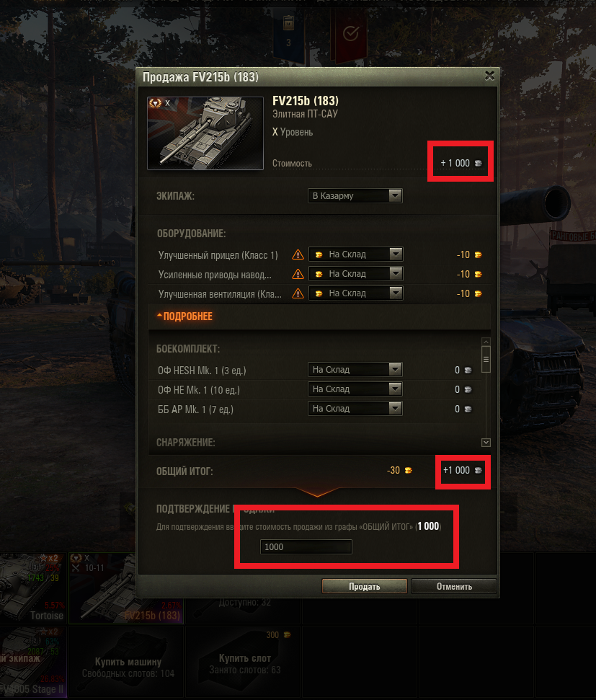Open dropdown for ОФ HESH Mk. 1 shells
The image size is (596, 700).
click(x=355, y=369)
